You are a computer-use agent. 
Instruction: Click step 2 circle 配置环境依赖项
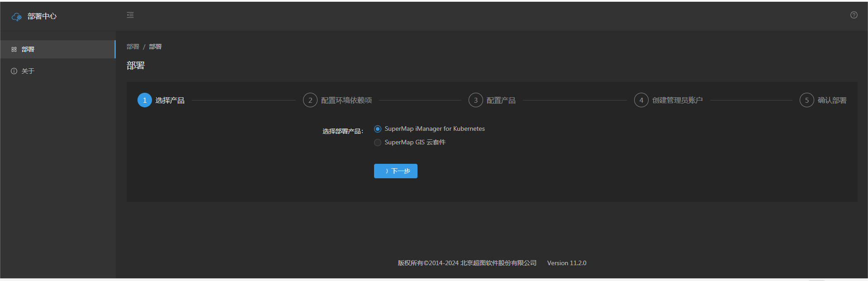pyautogui.click(x=310, y=100)
